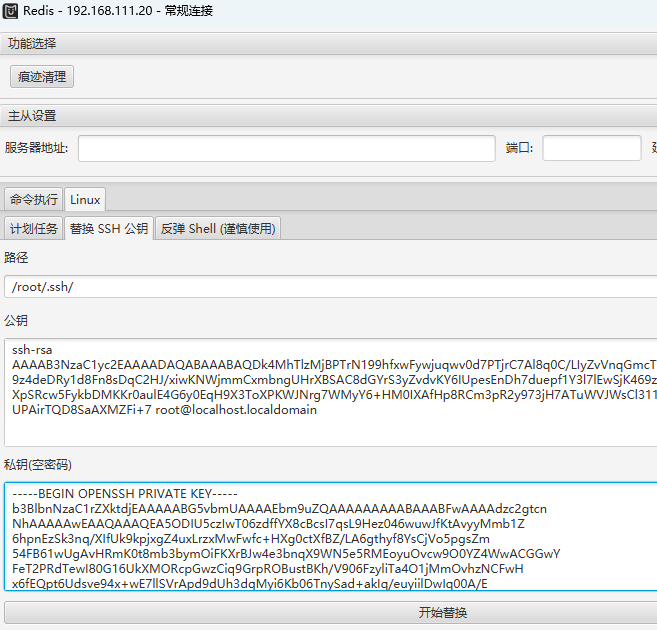Click the BEGIN OPENSSH PRIVATE KEY line
Viewport: 657px width, 630px height.
coord(125,494)
